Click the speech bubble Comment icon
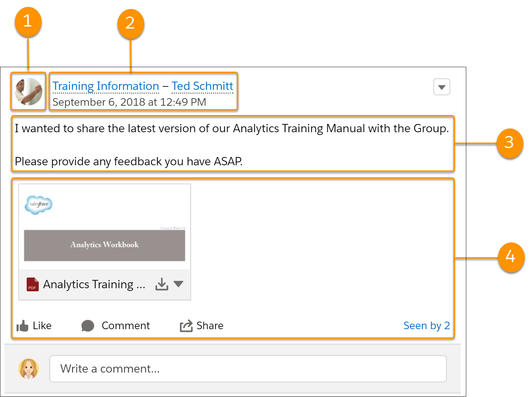The image size is (532, 397). tap(88, 326)
